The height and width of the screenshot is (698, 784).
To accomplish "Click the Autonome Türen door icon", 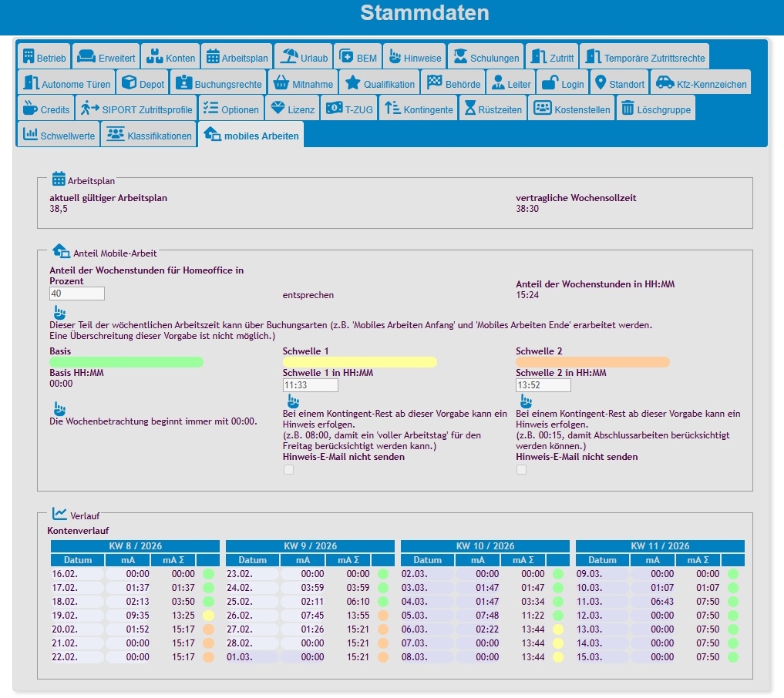I will coord(31,82).
